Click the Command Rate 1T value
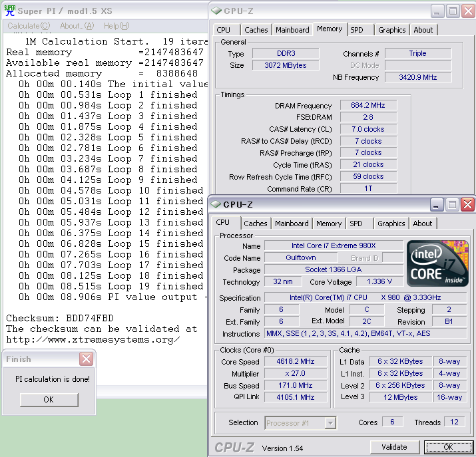The height and width of the screenshot is (457, 476). pos(368,189)
